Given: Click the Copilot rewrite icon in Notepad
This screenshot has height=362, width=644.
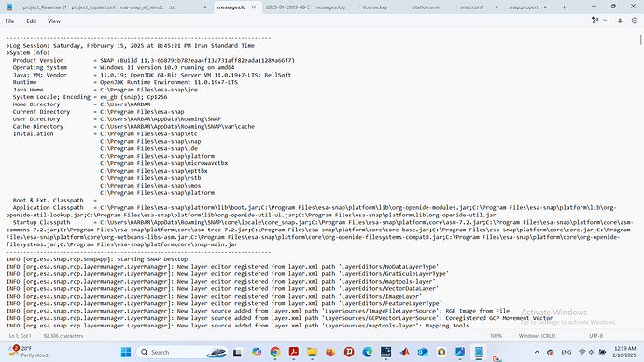Looking at the screenshot, I should coord(595,21).
